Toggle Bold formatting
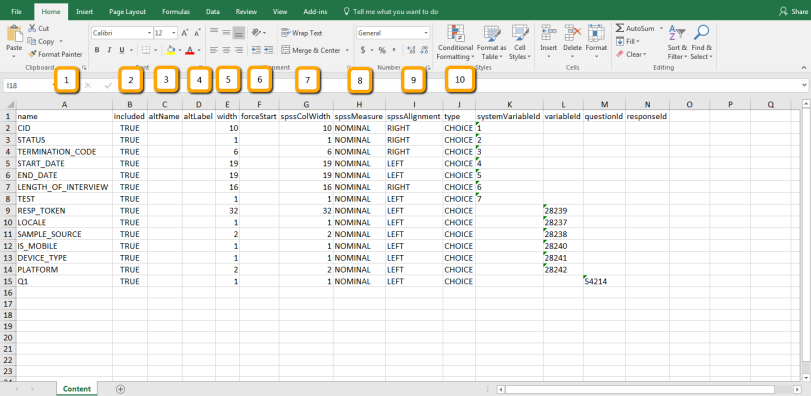The image size is (811, 396). coord(97,50)
